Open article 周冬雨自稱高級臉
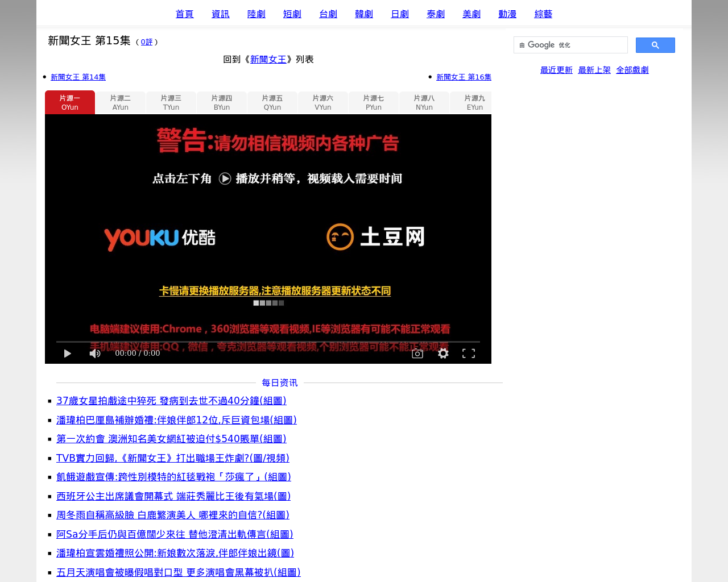The height and width of the screenshot is (582, 728). point(173,515)
